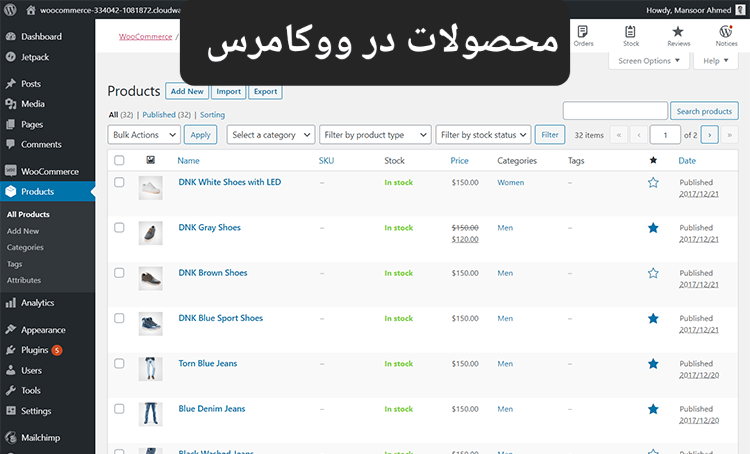
Task: Expand the Help panel
Action: (x=716, y=61)
